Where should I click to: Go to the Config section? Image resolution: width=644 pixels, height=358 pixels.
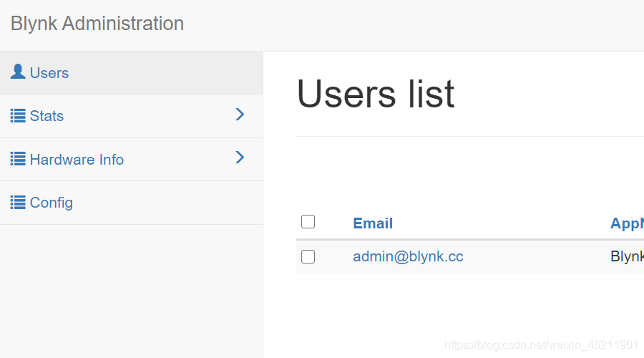(132, 203)
